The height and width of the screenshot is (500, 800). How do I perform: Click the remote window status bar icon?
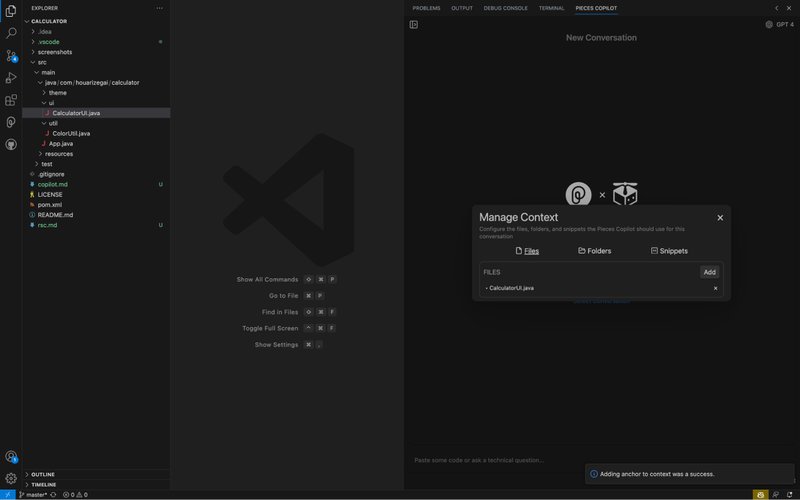pyautogui.click(x=8, y=495)
